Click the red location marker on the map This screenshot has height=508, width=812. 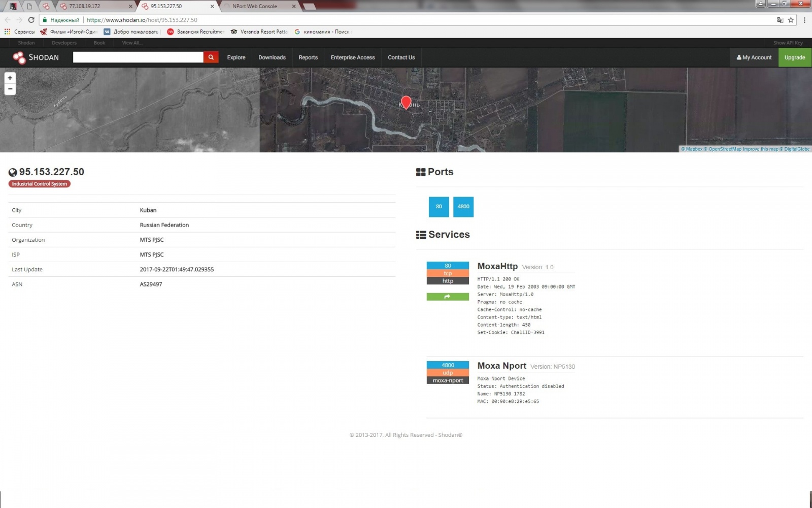point(405,102)
